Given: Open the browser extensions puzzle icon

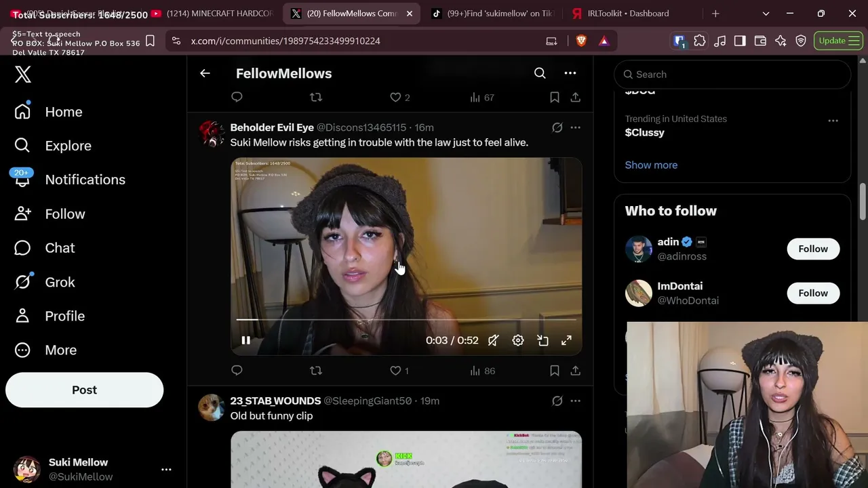Looking at the screenshot, I should click(x=700, y=41).
